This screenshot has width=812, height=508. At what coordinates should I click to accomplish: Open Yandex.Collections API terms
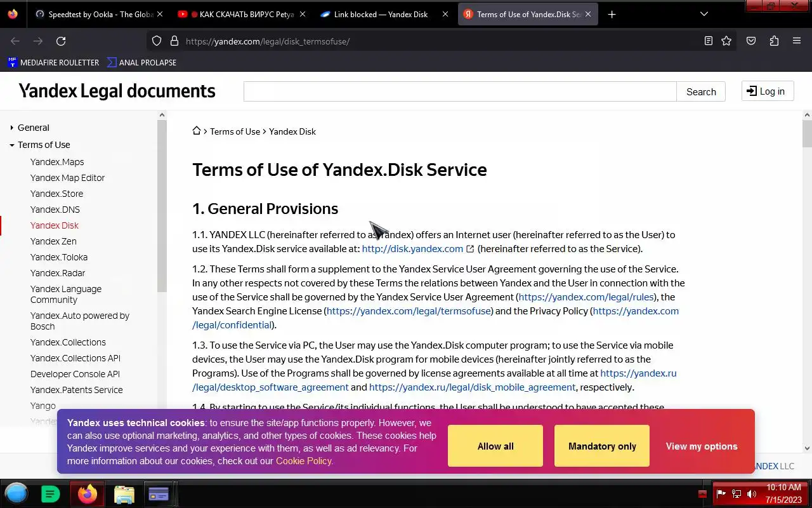75,358
